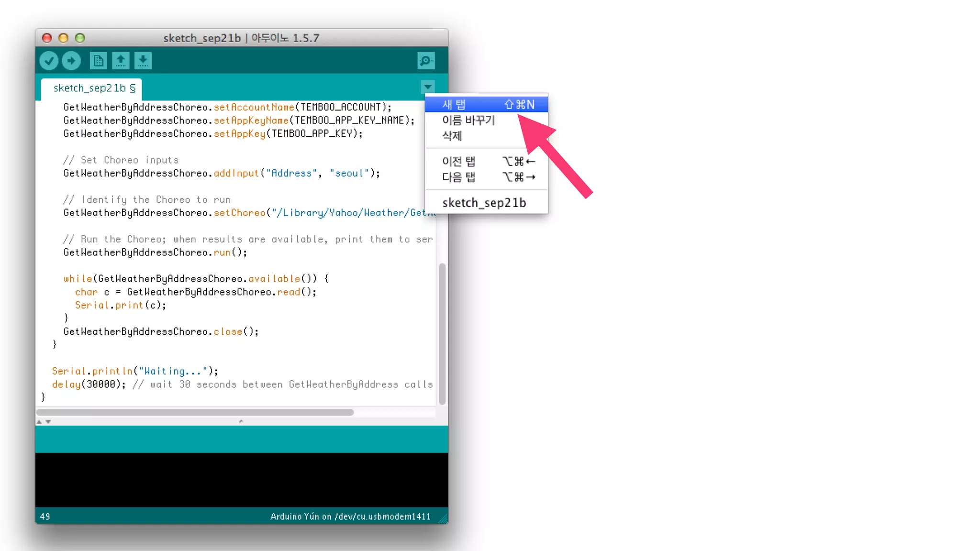The image size is (980, 551).
Task: Click the console collapse up triangle
Action: pos(39,422)
